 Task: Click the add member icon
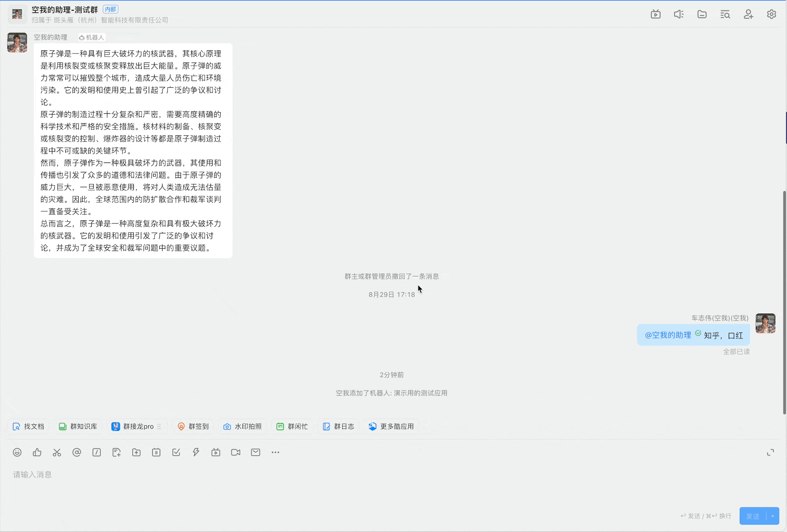click(x=748, y=15)
